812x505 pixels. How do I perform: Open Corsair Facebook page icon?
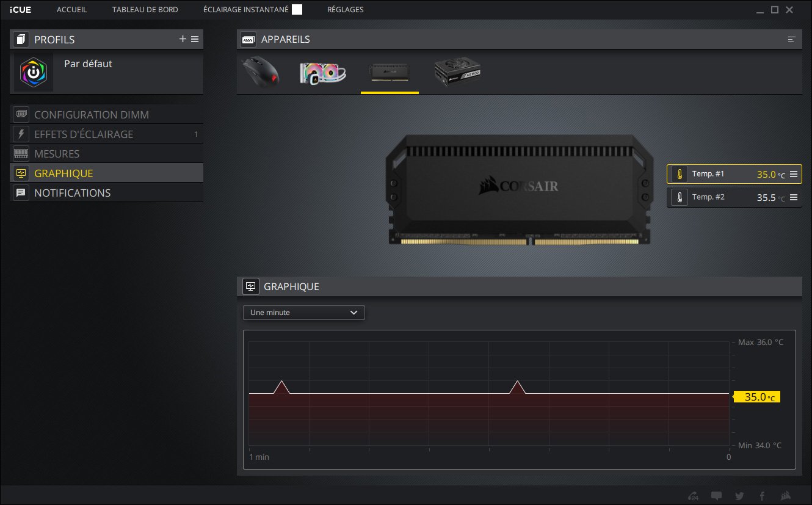763,495
